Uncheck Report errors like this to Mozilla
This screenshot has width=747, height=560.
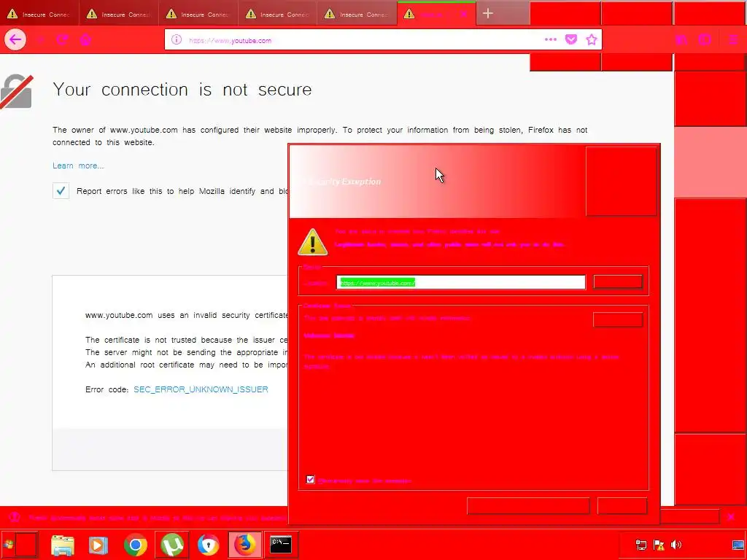[x=61, y=191]
